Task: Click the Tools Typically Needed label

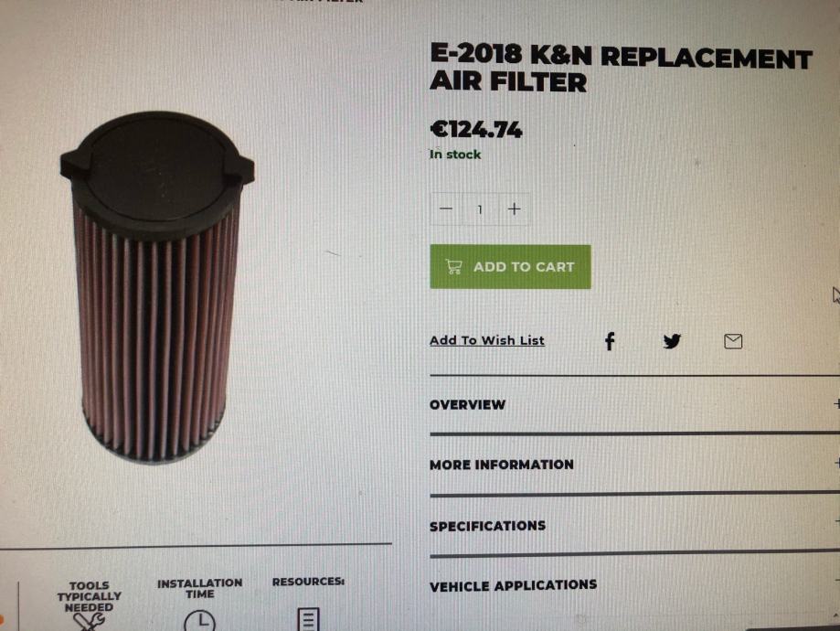Action: (89, 596)
